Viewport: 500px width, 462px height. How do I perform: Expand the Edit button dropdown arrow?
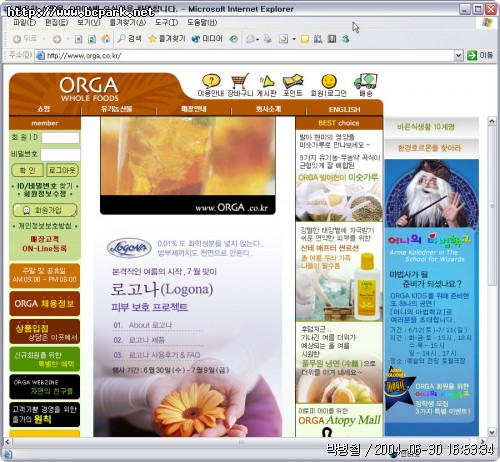point(294,39)
